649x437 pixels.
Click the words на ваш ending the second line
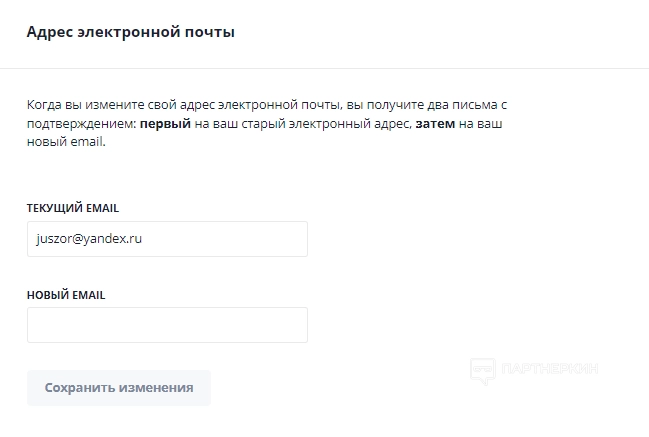(x=484, y=123)
